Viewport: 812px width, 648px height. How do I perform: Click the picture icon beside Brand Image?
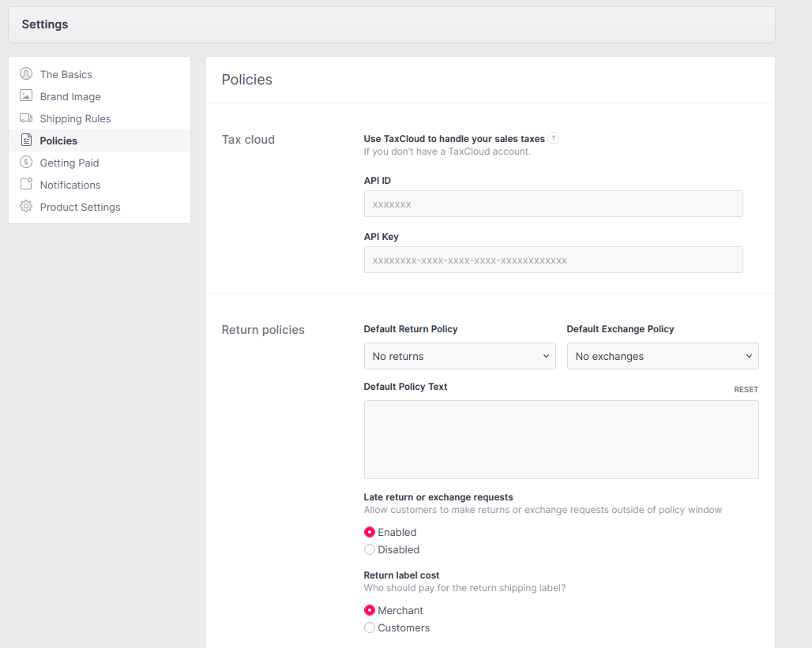tap(26, 96)
